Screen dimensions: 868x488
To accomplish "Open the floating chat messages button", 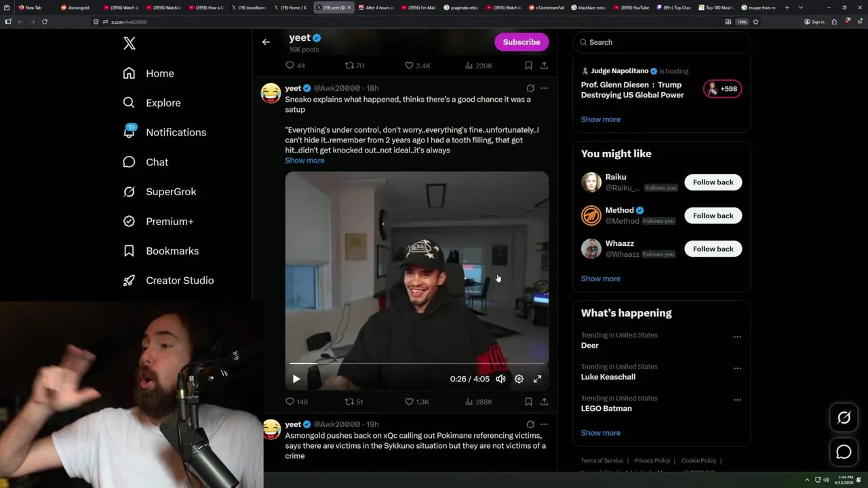I will [x=844, y=452].
